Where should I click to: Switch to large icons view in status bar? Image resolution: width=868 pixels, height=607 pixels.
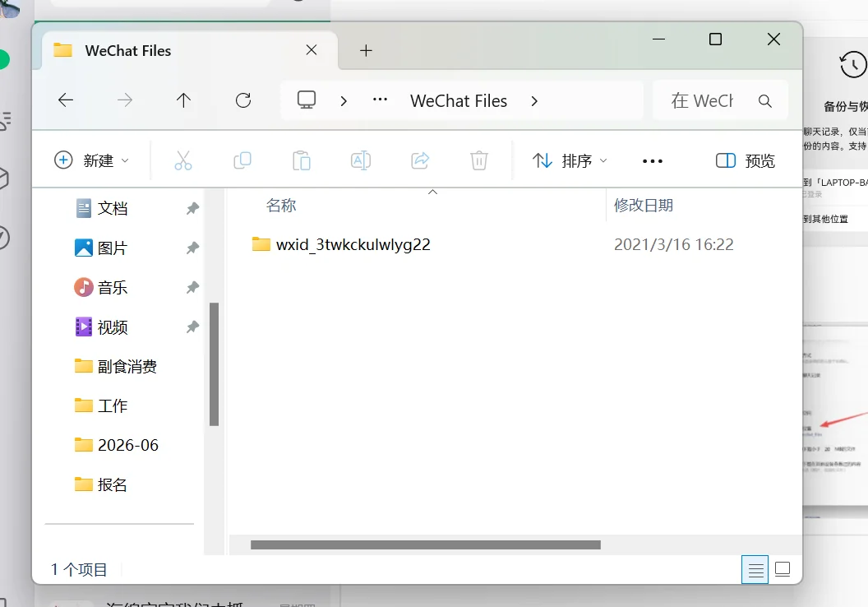(783, 569)
